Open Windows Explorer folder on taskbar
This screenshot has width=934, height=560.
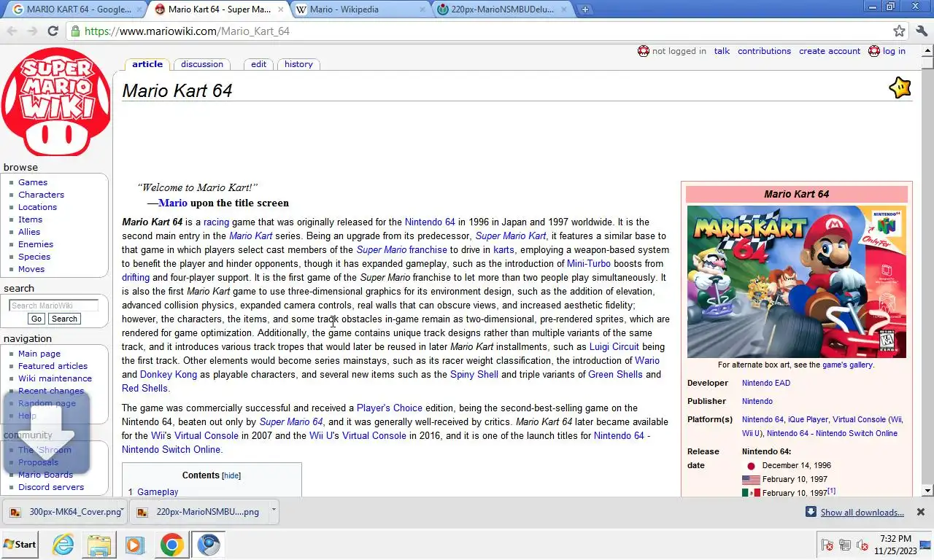pos(99,544)
